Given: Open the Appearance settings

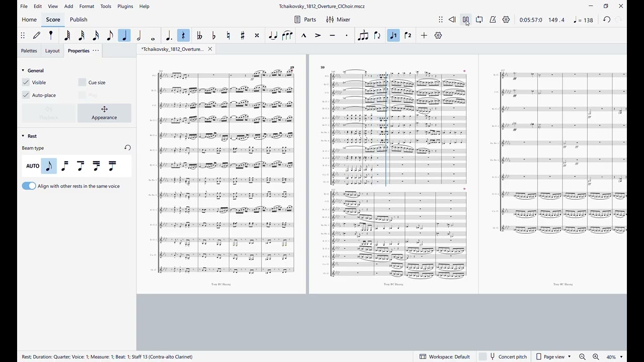Looking at the screenshot, I should click(105, 113).
